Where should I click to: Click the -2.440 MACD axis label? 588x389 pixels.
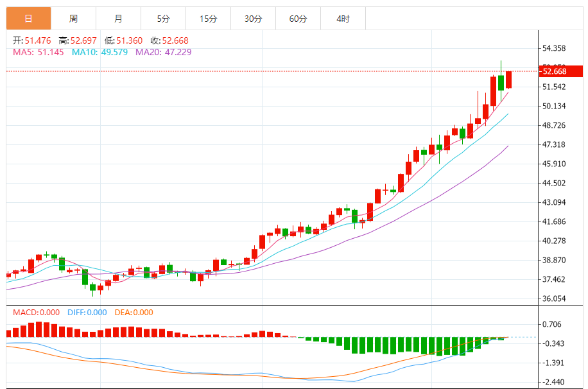553,382
